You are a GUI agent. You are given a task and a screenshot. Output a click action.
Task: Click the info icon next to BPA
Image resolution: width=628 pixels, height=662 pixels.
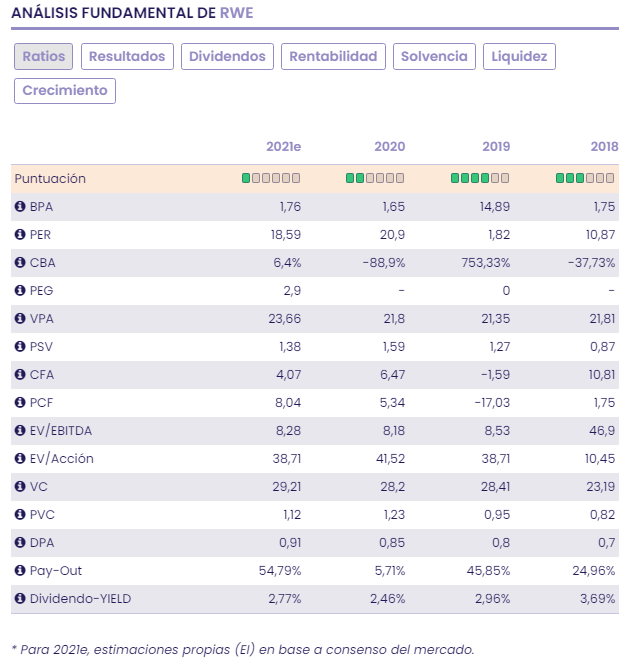coord(19,207)
